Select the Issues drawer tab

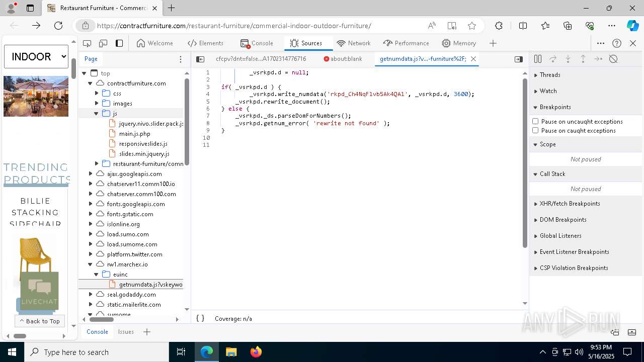pyautogui.click(x=126, y=332)
